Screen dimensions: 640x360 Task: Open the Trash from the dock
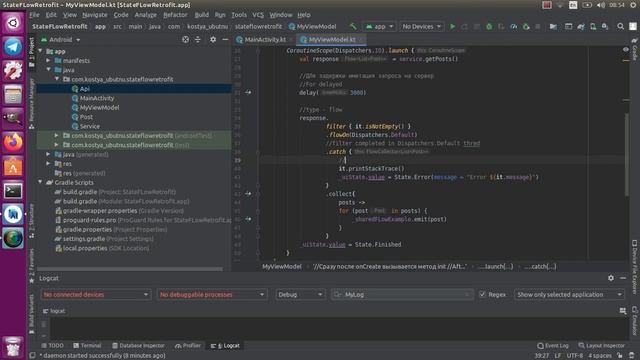pos(13,347)
